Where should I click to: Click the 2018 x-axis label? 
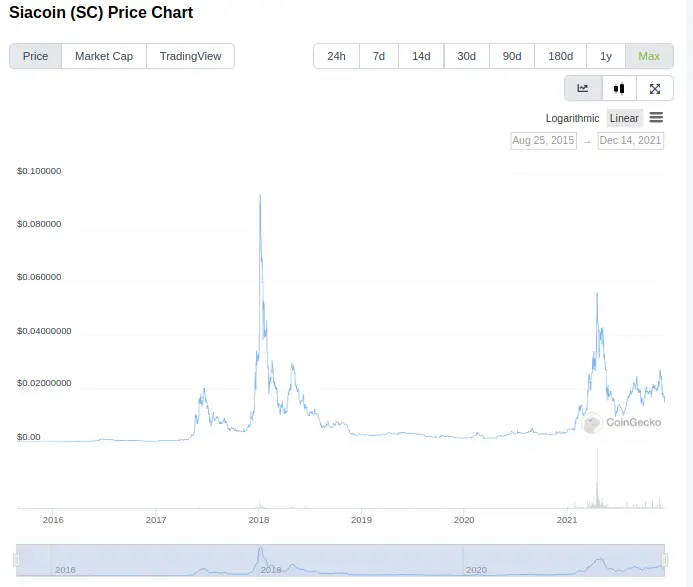point(259,520)
